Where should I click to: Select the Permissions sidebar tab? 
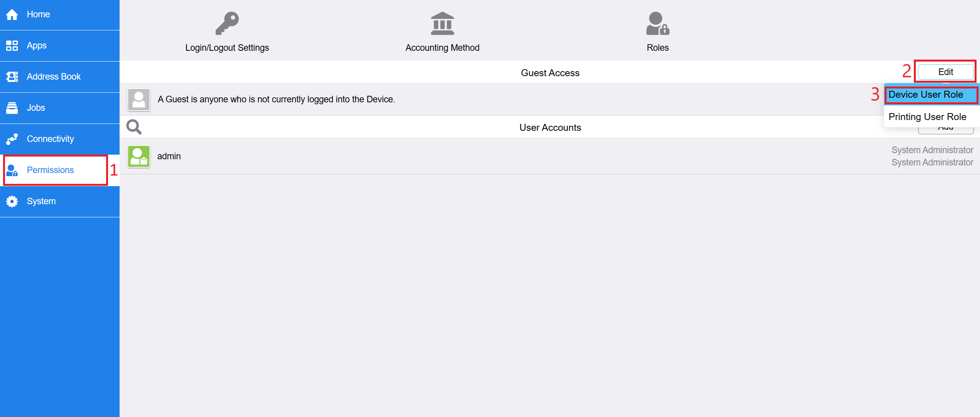[50, 170]
